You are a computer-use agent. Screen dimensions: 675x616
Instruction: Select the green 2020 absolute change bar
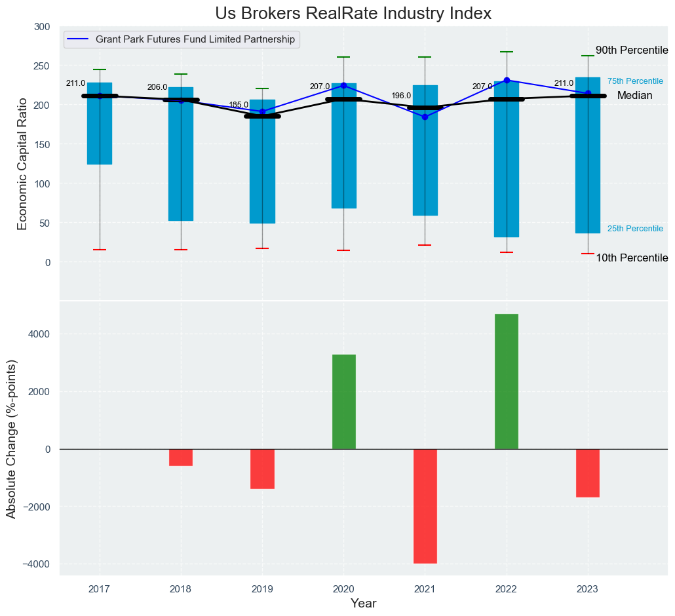pyautogui.click(x=343, y=402)
